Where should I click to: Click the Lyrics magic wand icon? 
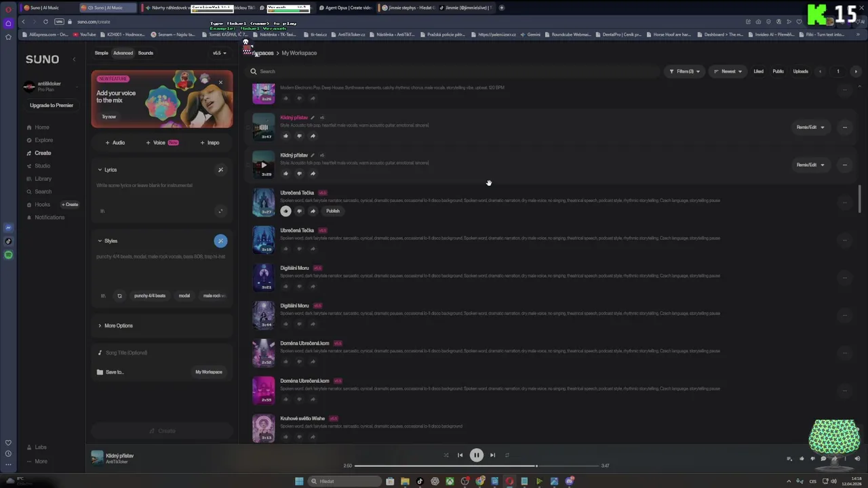pyautogui.click(x=220, y=169)
